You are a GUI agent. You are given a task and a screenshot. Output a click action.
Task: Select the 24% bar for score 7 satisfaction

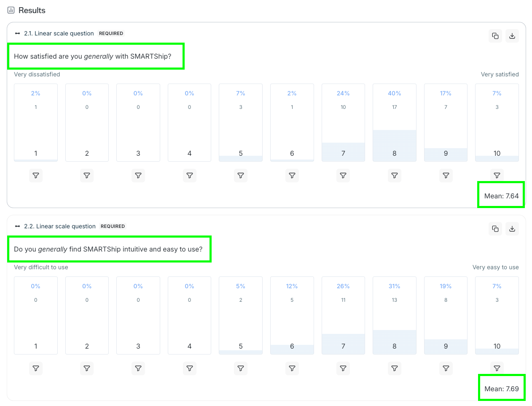point(343,122)
